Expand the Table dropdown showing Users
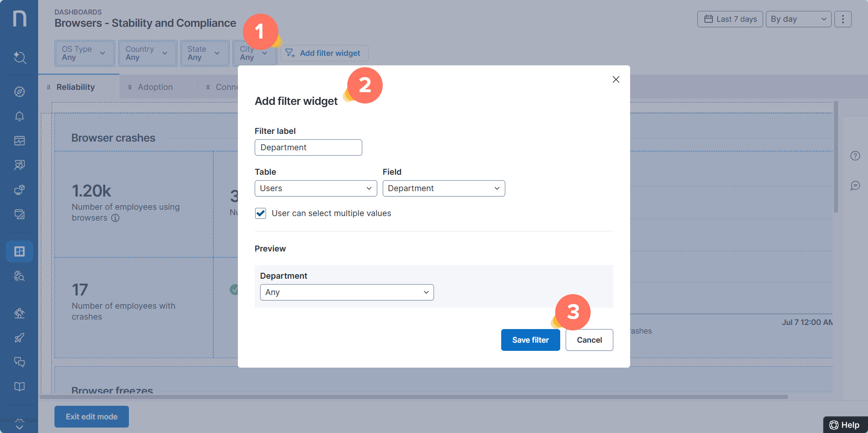The image size is (868, 433). pyautogui.click(x=316, y=188)
